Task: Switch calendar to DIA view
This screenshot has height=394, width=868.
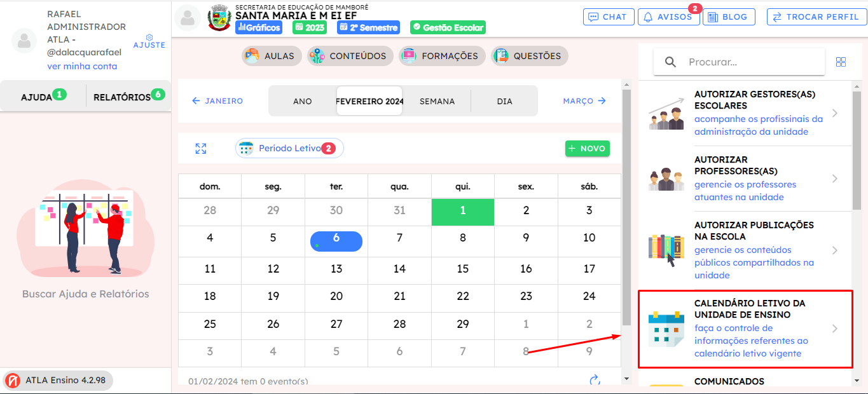Action: point(504,101)
